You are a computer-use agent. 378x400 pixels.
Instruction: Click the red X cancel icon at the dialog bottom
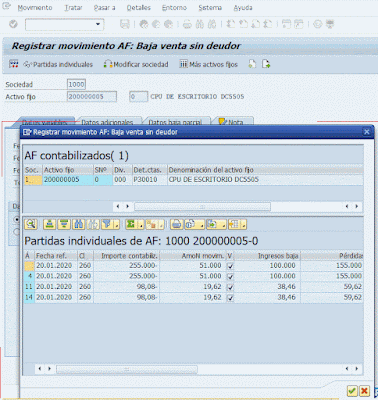point(364,390)
